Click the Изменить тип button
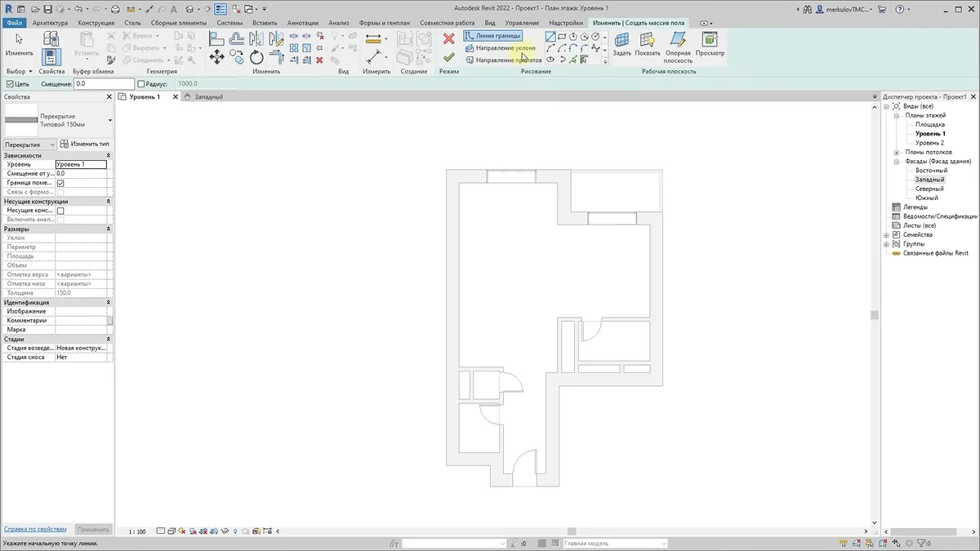Image resolution: width=980 pixels, height=551 pixels. [x=85, y=144]
